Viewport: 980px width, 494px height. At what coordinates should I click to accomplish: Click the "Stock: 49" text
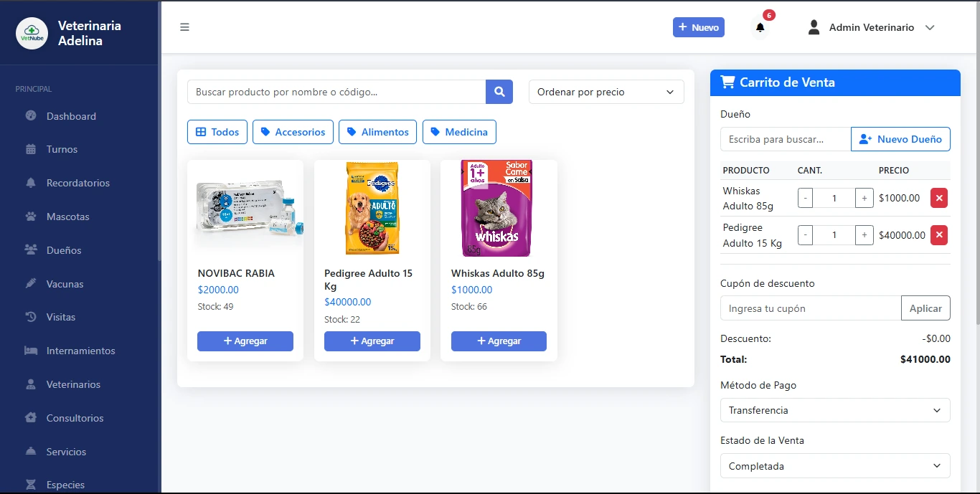(x=215, y=306)
